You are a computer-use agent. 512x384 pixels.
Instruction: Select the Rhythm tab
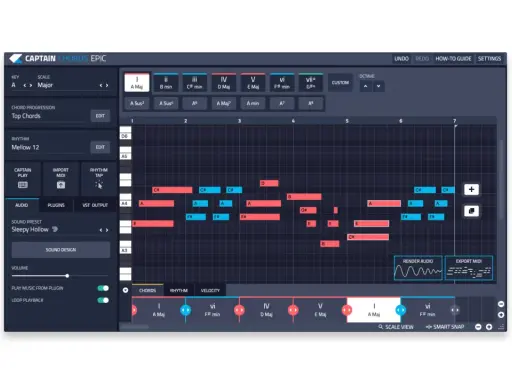pos(179,290)
